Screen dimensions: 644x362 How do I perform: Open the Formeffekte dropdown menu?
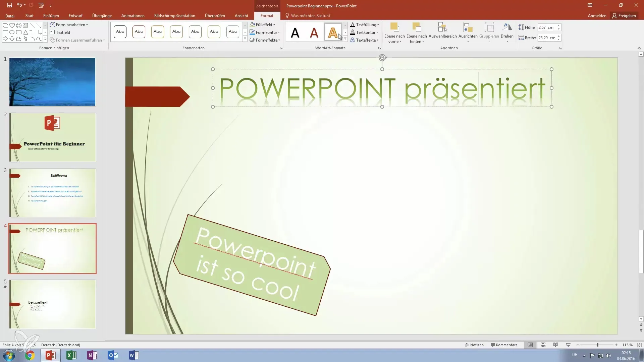(x=267, y=40)
